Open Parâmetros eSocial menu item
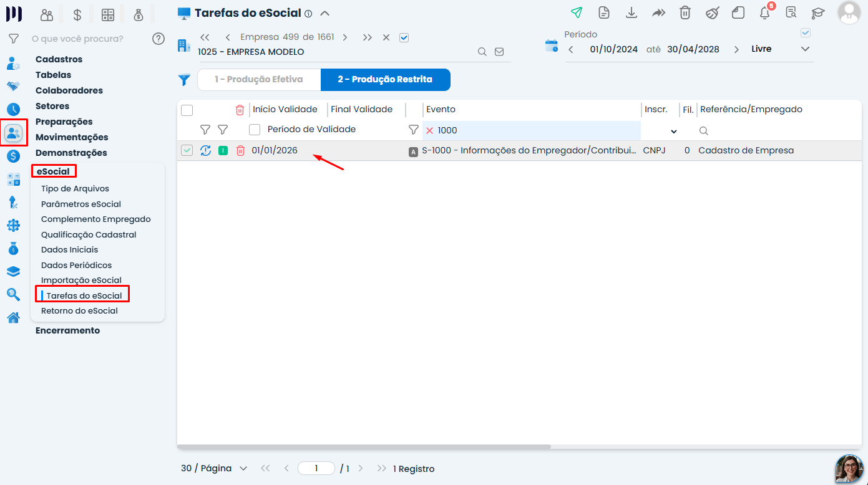The image size is (868, 485). tap(81, 204)
